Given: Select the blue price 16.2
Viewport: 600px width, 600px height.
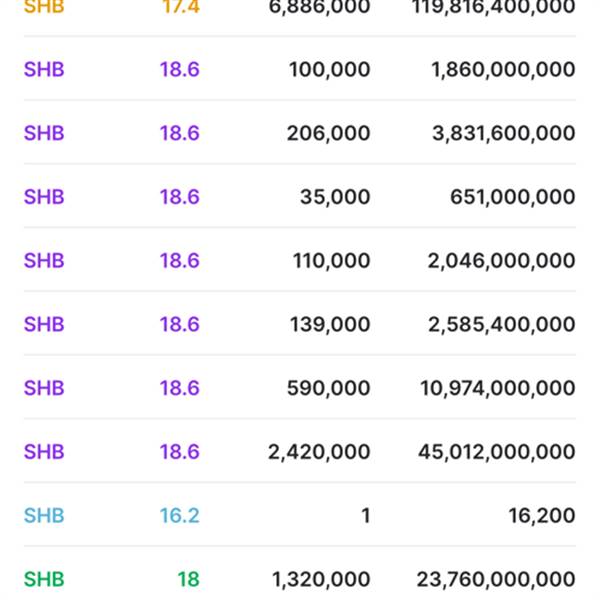Looking at the screenshot, I should point(179,516).
